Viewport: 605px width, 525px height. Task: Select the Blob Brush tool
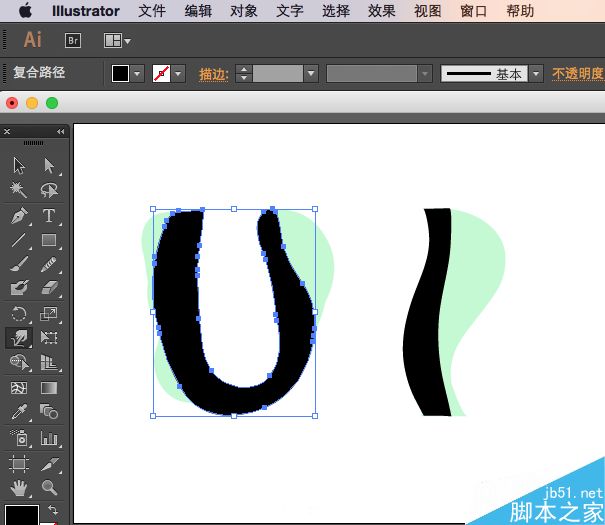(19, 287)
